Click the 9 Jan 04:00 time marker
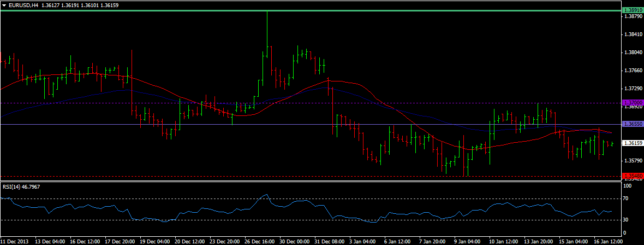Screen dimensions: 644x245 [x=467, y=241]
